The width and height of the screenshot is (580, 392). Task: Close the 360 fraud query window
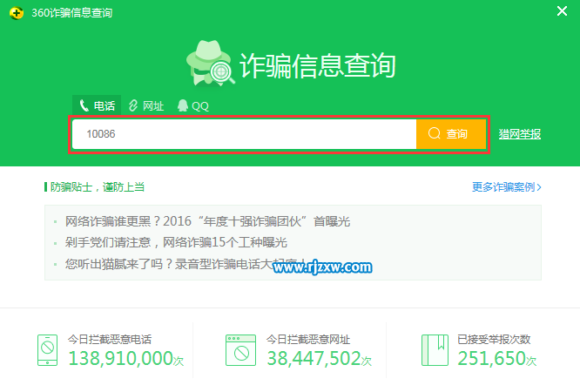coord(562,11)
